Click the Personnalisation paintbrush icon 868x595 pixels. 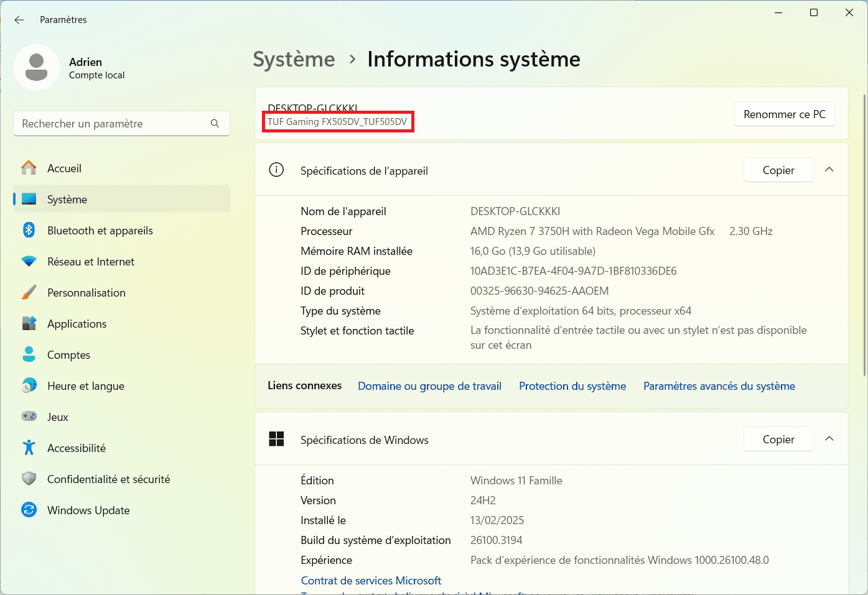pos(29,292)
